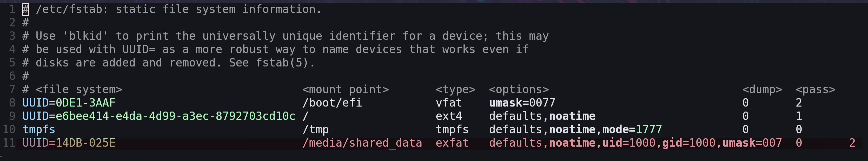Click defaults,noatime options on root line
The height and width of the screenshot is (161, 868).
coord(542,116)
